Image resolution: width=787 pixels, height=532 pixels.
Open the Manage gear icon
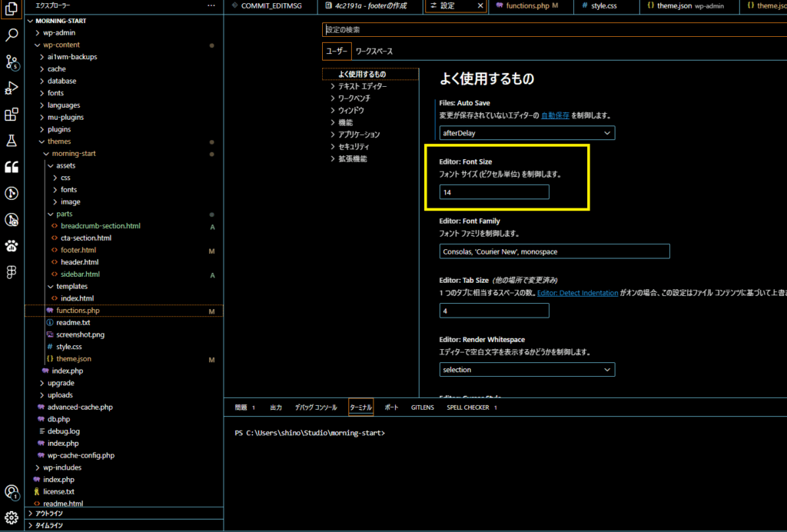[12, 517]
